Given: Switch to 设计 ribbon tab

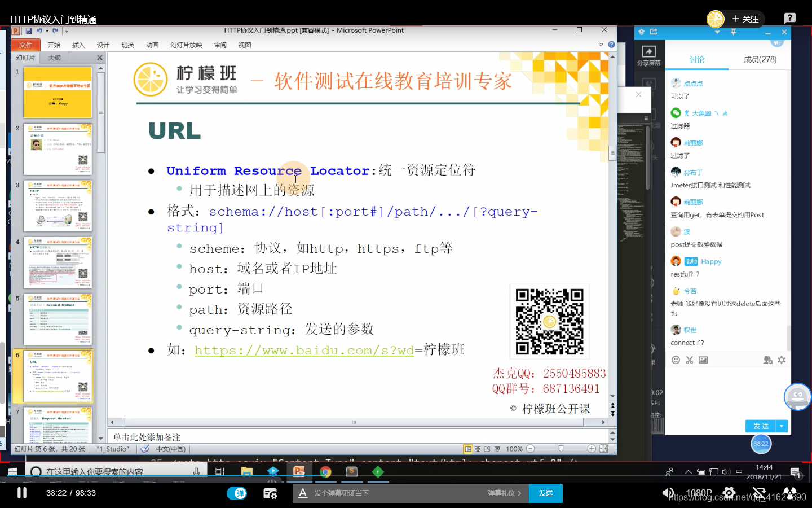Looking at the screenshot, I should [103, 45].
